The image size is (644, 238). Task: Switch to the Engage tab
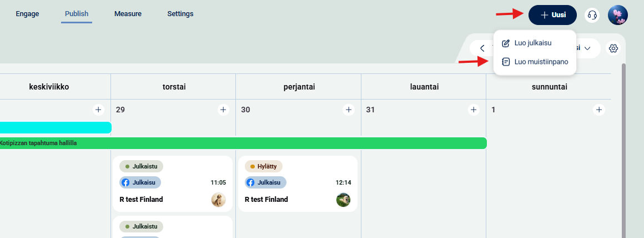(27, 13)
